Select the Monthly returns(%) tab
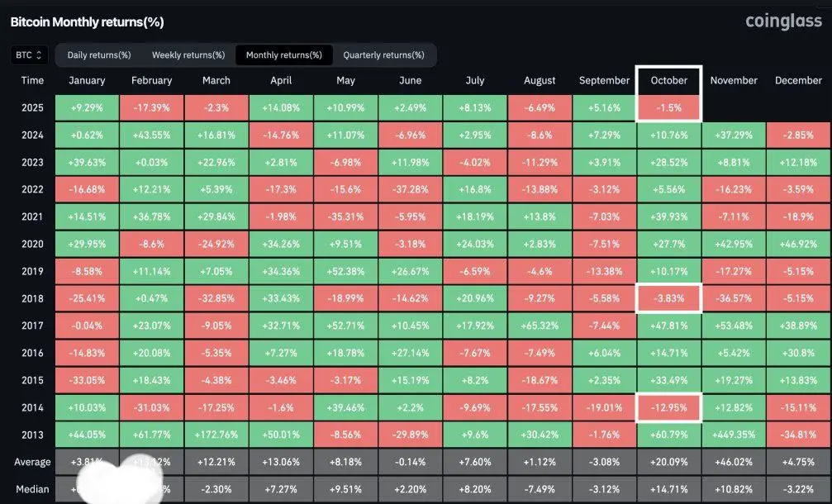Viewport: 832px width, 504px height. pos(284,55)
